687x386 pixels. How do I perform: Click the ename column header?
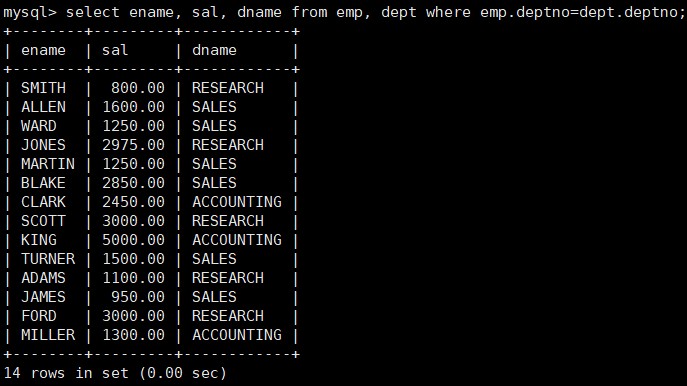coord(43,50)
